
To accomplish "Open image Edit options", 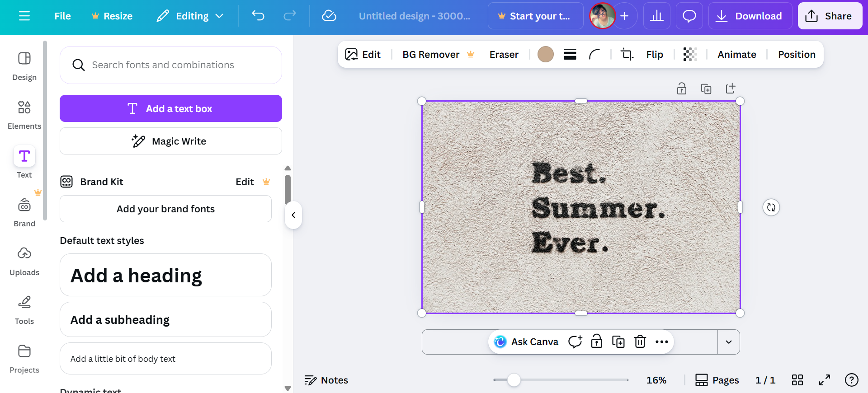I will [x=363, y=55].
